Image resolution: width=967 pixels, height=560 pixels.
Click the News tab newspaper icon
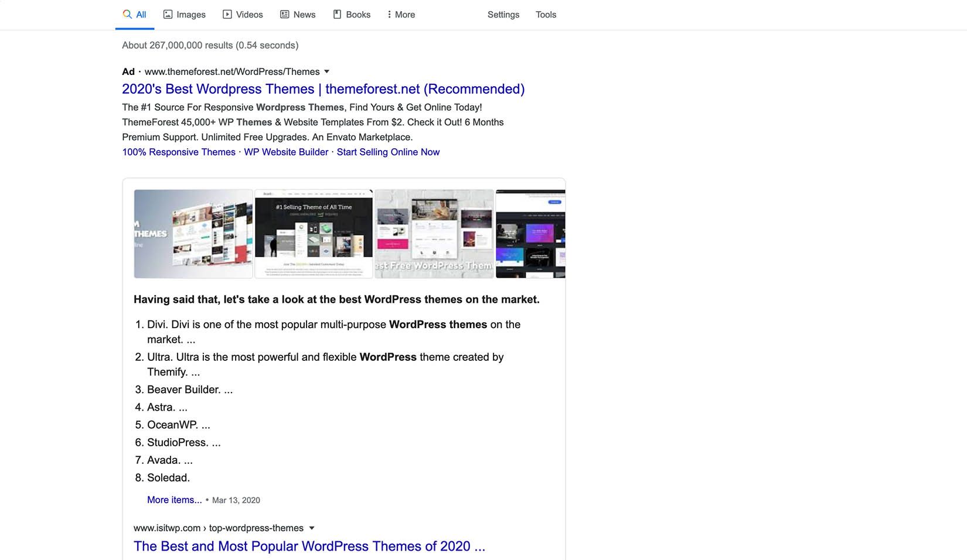[x=285, y=14]
